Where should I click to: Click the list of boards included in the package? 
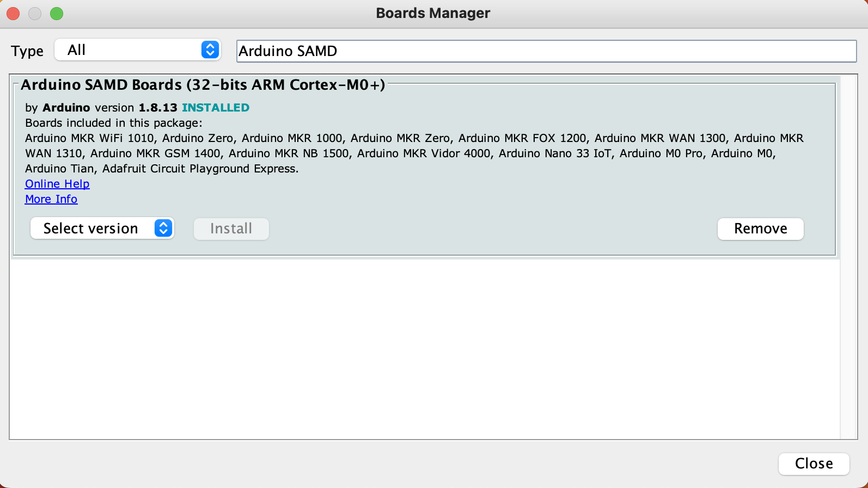point(414,153)
